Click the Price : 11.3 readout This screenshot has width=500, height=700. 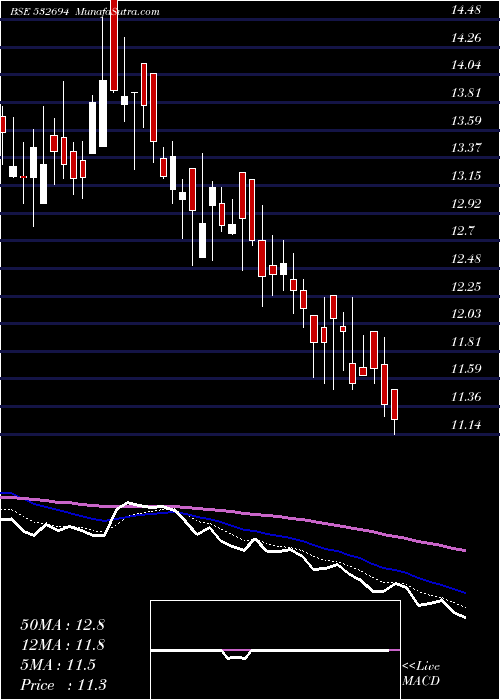[x=63, y=685]
